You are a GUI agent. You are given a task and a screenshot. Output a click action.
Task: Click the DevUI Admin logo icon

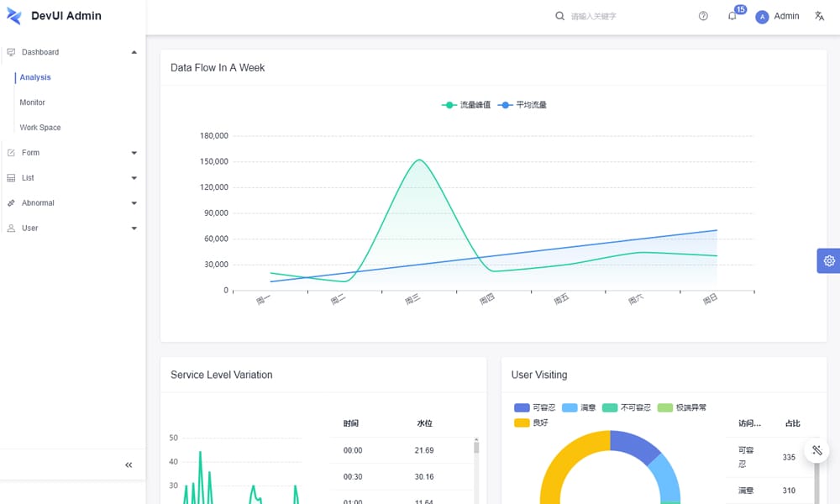14,16
